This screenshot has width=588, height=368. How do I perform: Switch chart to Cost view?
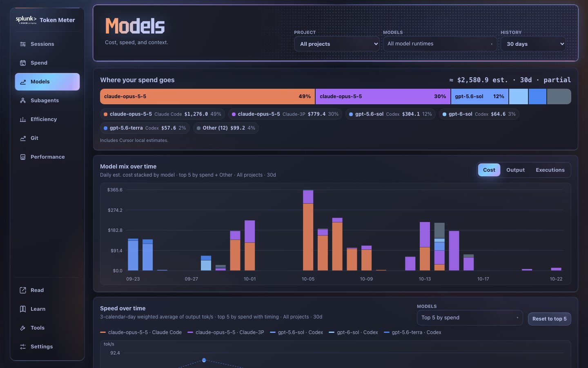[489, 170]
